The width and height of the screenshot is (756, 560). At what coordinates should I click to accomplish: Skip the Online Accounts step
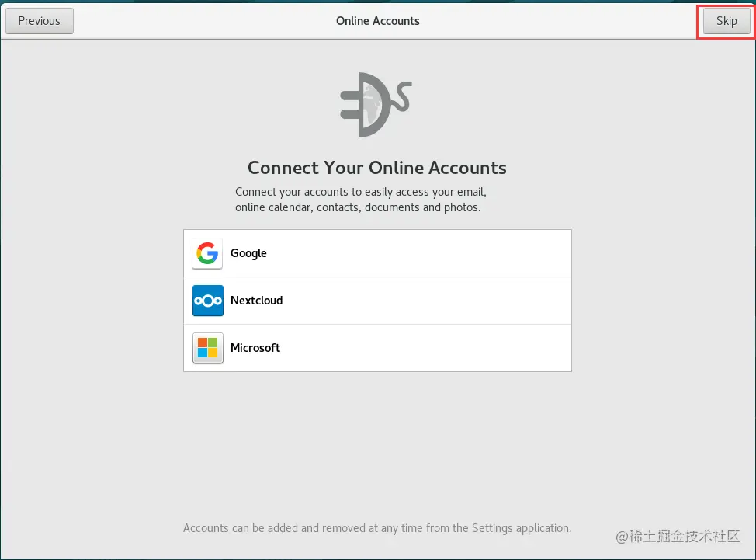point(727,21)
